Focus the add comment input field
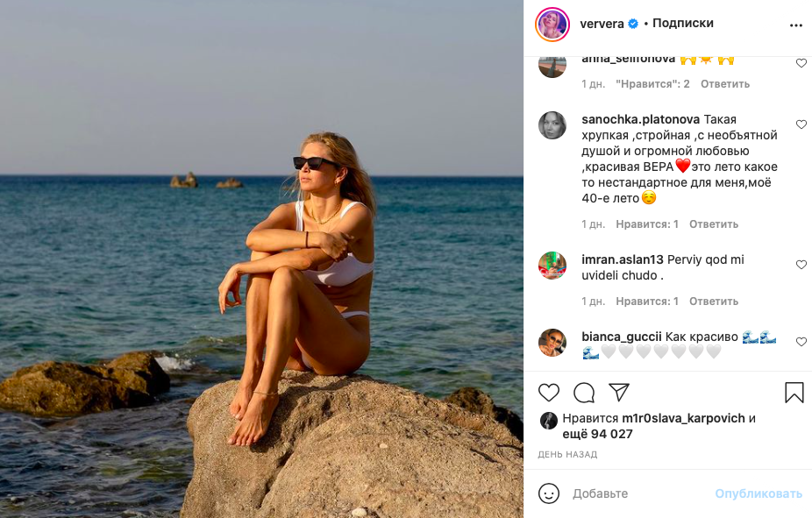Screen dimensions: 812x518 [x=638, y=493]
